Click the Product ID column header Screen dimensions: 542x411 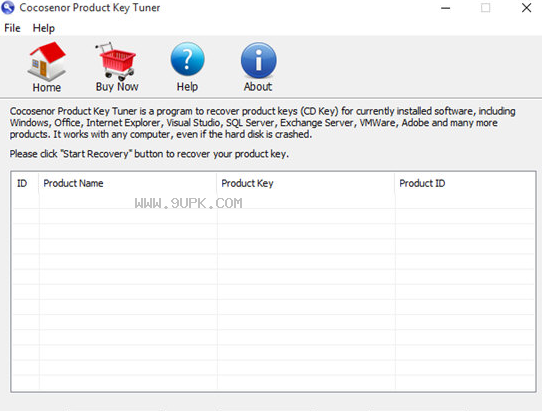(465, 183)
